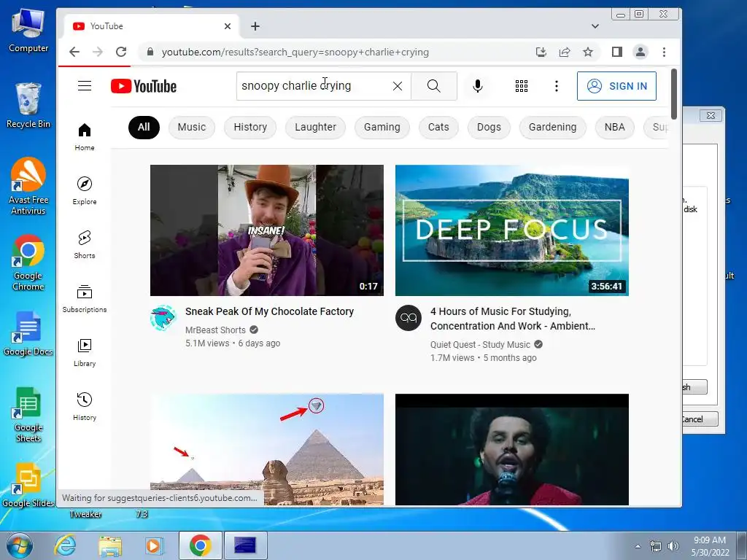The height and width of the screenshot is (560, 747).
Task: Open Quiet Quest channel avatar
Action: [409, 318]
